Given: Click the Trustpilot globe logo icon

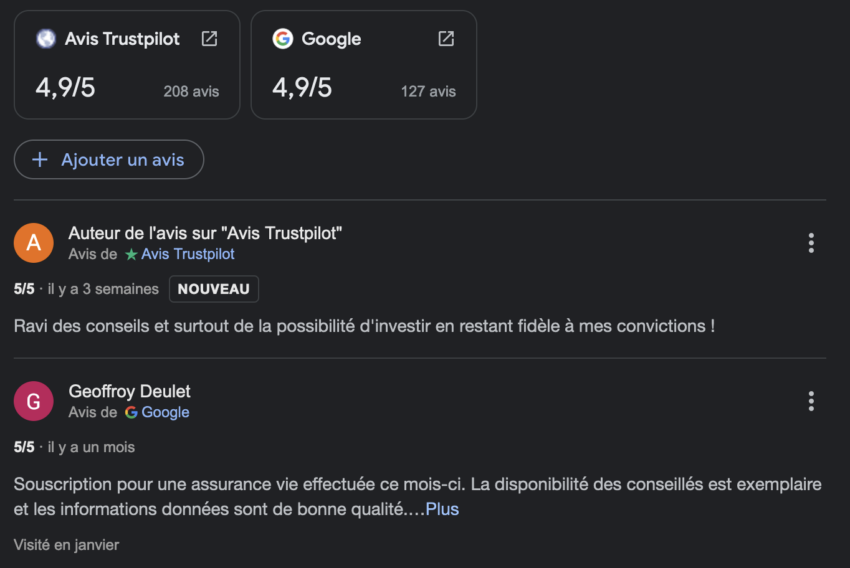Looking at the screenshot, I should coord(46,39).
